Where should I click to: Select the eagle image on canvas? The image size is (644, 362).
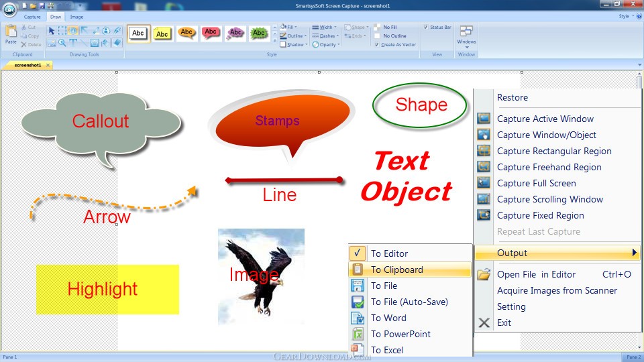coord(261,276)
